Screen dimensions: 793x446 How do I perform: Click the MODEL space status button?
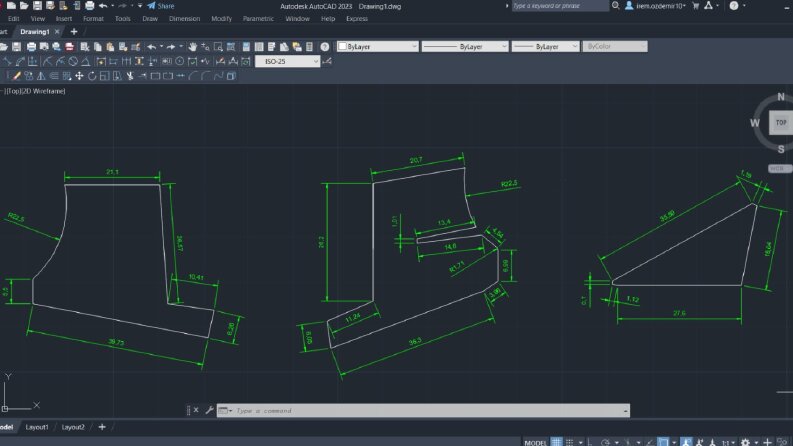coord(536,442)
